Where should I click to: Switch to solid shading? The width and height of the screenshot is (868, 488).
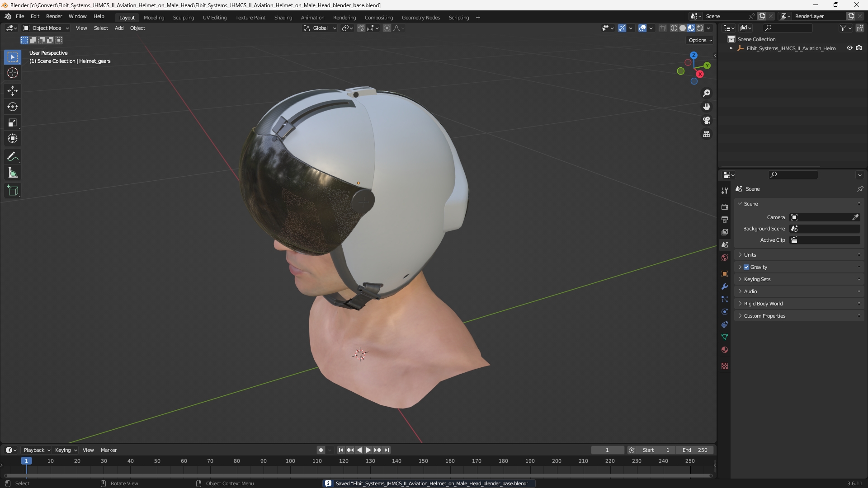(x=683, y=28)
